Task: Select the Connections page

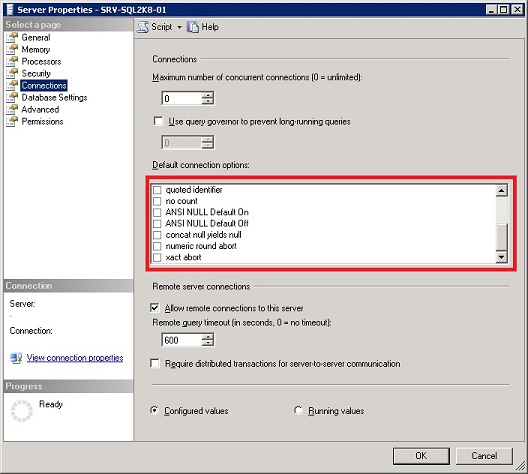Action: (x=44, y=86)
